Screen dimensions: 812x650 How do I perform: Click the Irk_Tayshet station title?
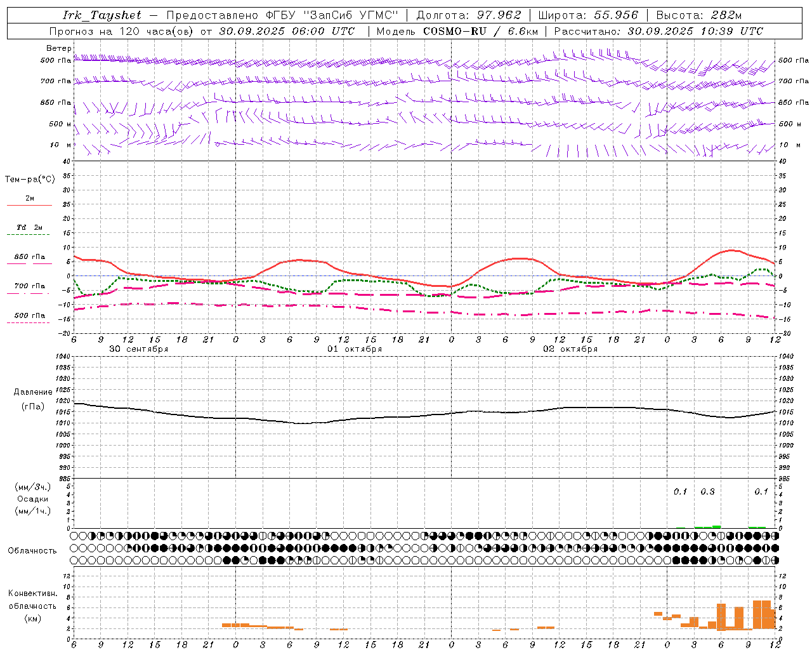[x=102, y=15]
